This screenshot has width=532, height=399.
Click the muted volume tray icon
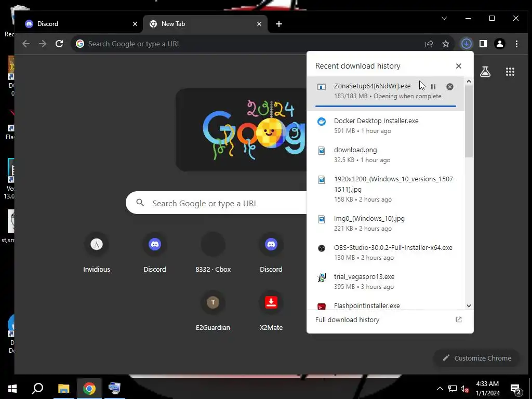pos(465,389)
